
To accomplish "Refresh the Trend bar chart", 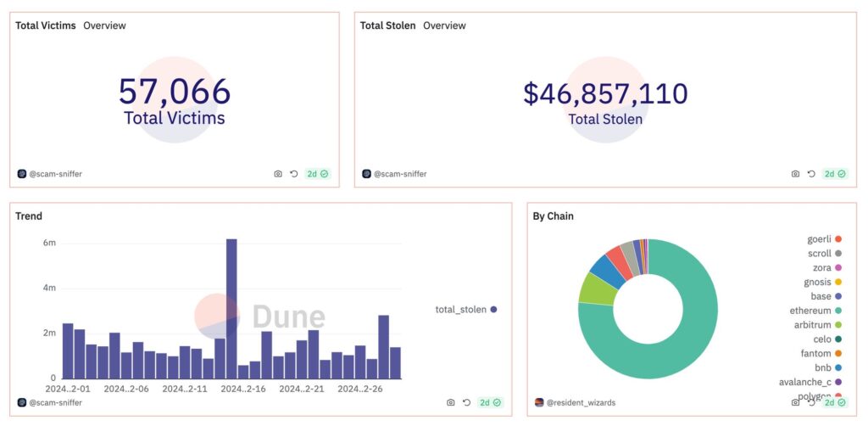I will [x=467, y=402].
